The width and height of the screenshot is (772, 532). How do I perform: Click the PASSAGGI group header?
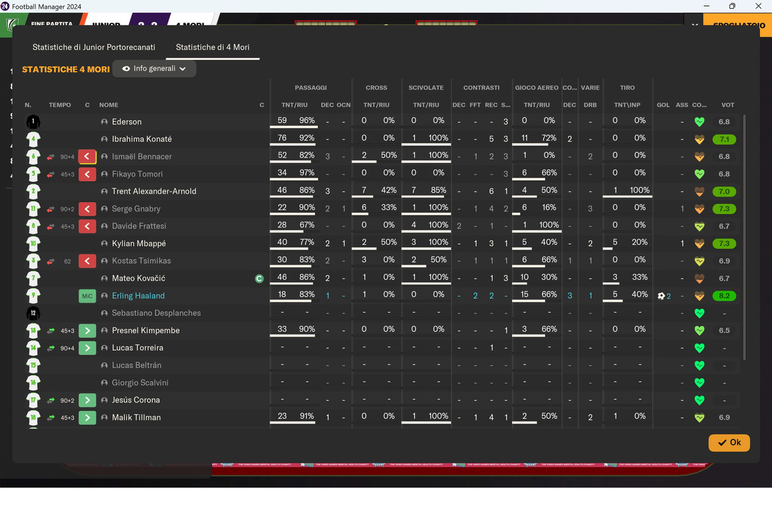tap(311, 88)
